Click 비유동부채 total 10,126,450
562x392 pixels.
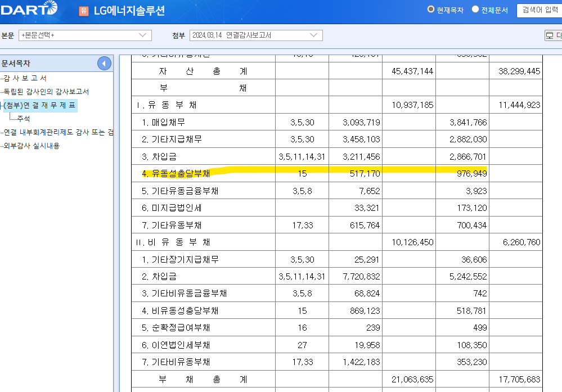pyautogui.click(x=412, y=242)
